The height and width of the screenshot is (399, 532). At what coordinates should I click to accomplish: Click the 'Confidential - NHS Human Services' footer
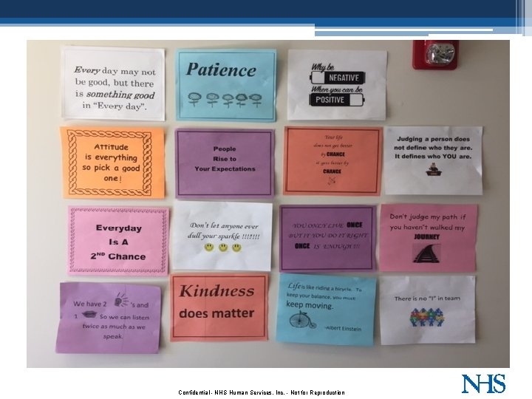click(262, 392)
